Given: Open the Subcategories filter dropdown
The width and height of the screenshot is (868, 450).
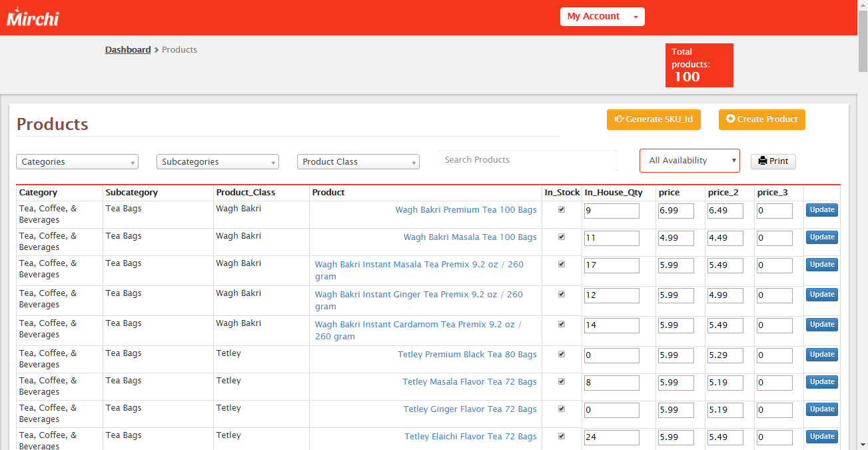Looking at the screenshot, I should (218, 162).
